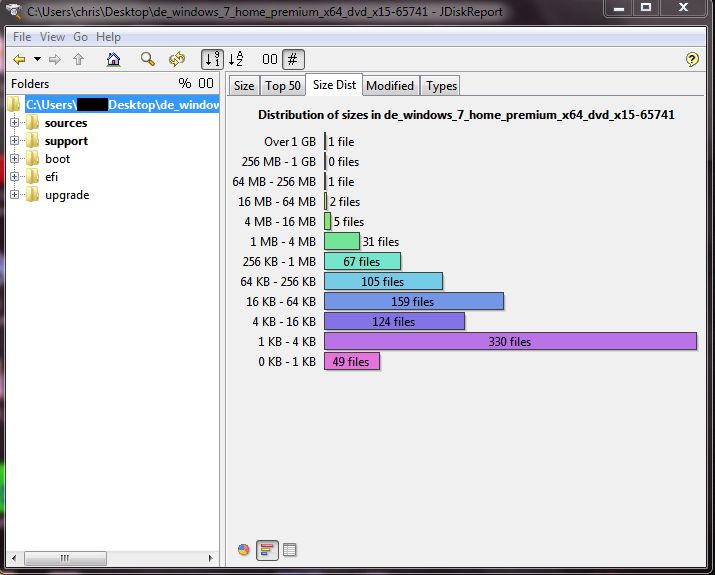The image size is (715, 575).
Task: Switch to bar chart view icon
Action: point(267,550)
